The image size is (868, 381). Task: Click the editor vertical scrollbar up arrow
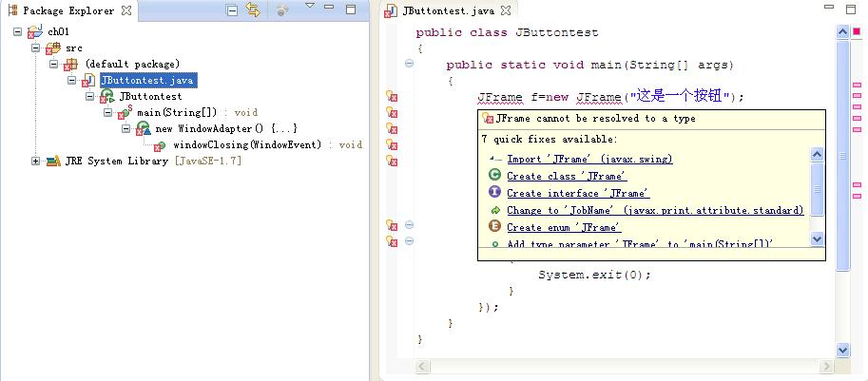pos(842,32)
